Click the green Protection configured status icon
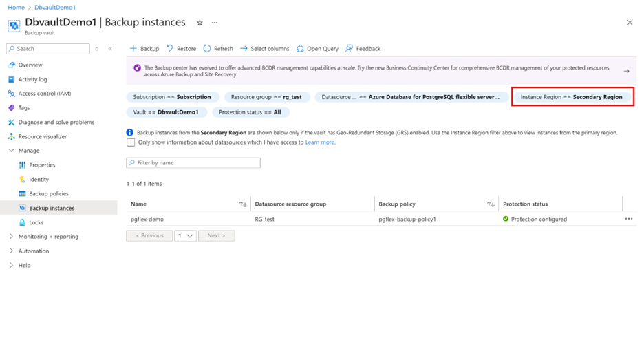The width and height of the screenshot is (644, 362). tap(506, 219)
